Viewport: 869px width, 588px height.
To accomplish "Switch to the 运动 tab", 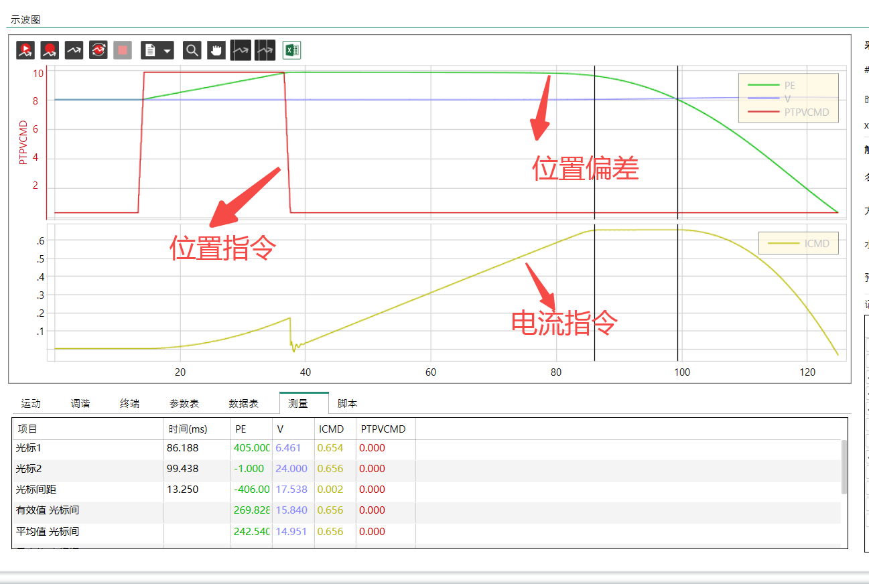I will pos(31,404).
